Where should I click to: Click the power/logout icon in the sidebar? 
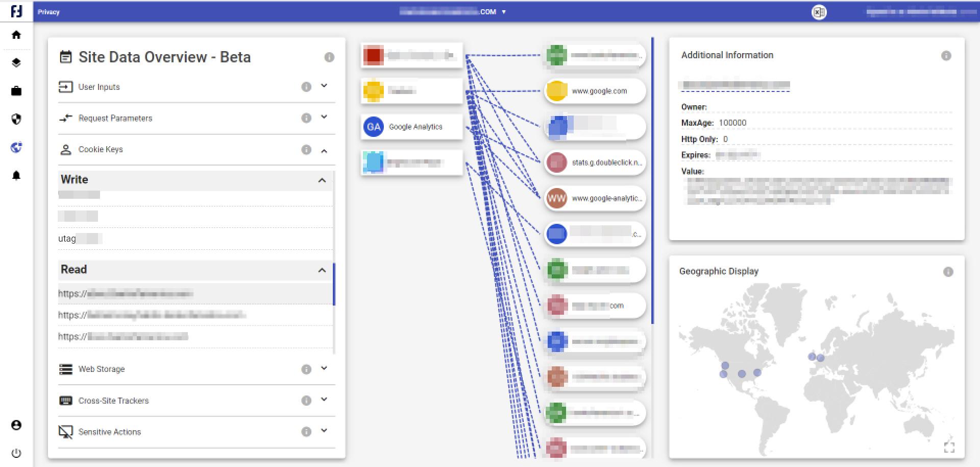pyautogui.click(x=16, y=453)
